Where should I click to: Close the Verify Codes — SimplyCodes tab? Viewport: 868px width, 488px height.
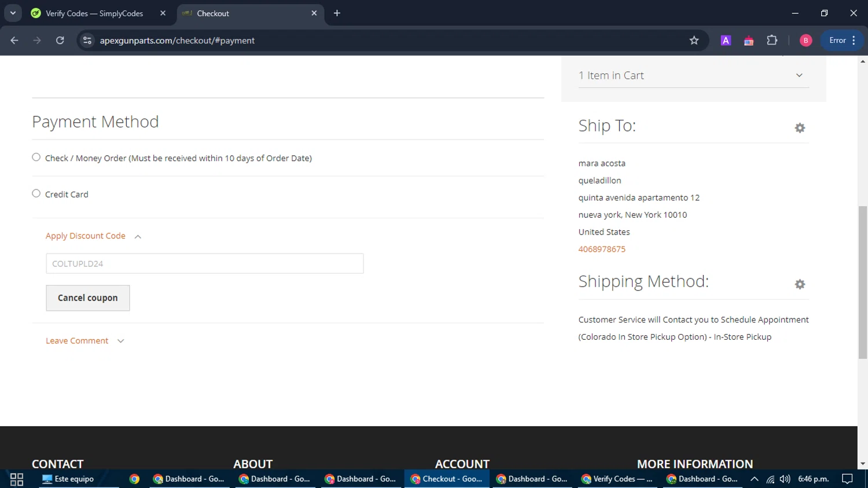click(x=163, y=13)
